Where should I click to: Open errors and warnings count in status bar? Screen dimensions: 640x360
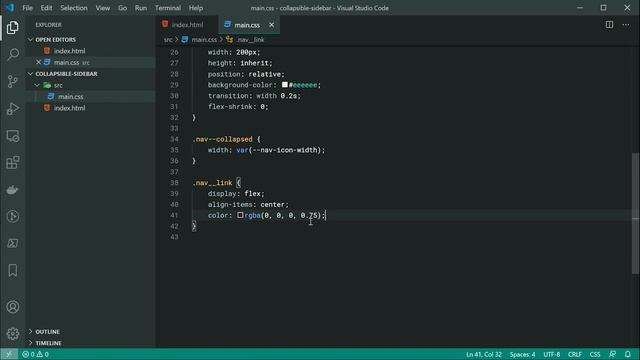(x=36, y=354)
